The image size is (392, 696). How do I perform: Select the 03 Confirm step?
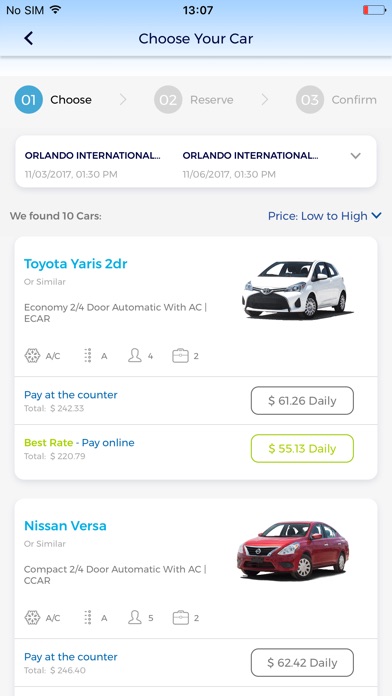[336, 100]
